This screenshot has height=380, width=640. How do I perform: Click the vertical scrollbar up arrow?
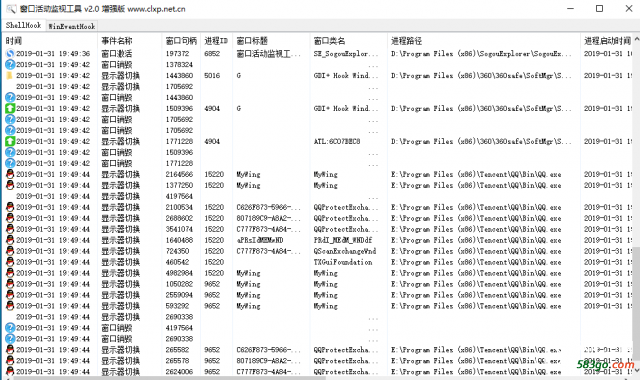[636, 40]
